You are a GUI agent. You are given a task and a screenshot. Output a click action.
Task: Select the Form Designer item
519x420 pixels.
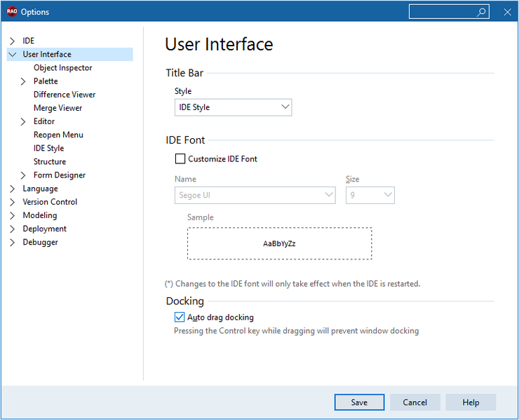(60, 175)
